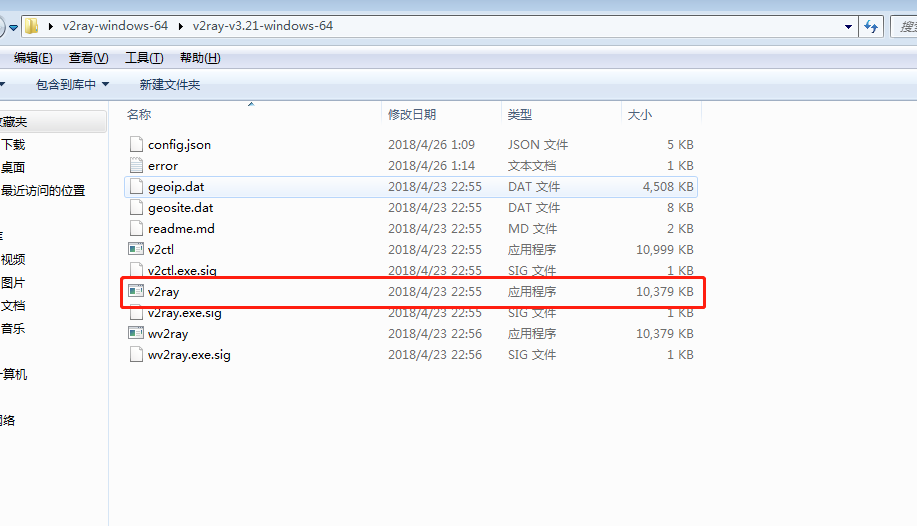Click the wv2ray.exe.sig file icon

tap(136, 355)
